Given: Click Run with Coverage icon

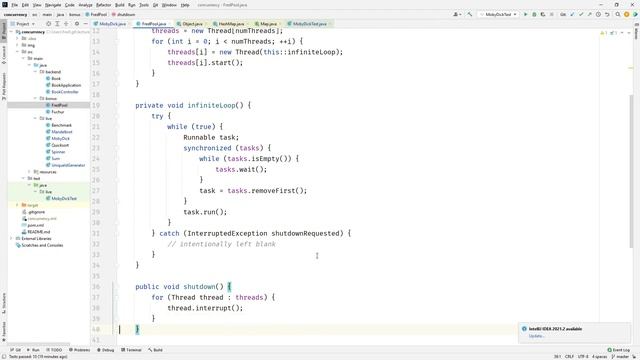Looking at the screenshot, I should pyautogui.click(x=543, y=14).
